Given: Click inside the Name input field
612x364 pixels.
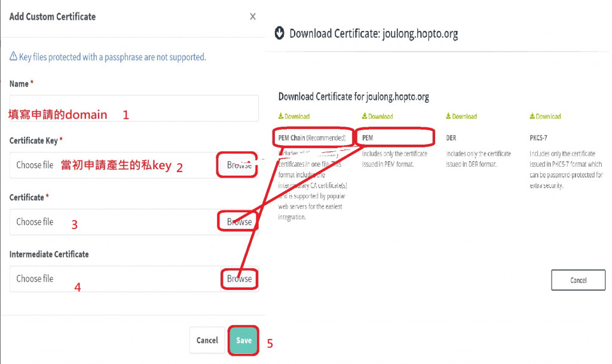Looking at the screenshot, I should click(134, 108).
